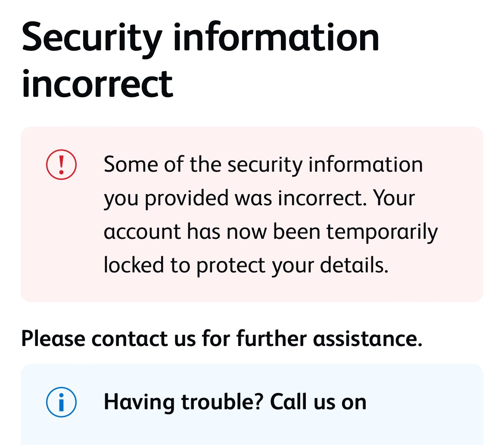This screenshot has width=504, height=445.
Task: Click the word 'Your' ending the second message line
Action: pos(394,198)
